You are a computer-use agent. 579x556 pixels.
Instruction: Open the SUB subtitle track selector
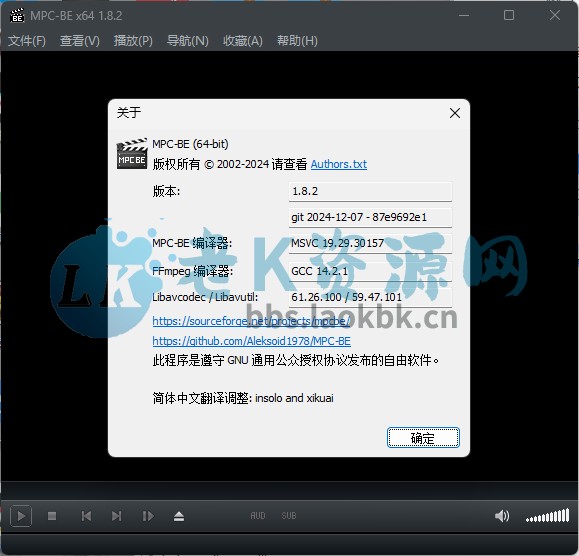(289, 515)
